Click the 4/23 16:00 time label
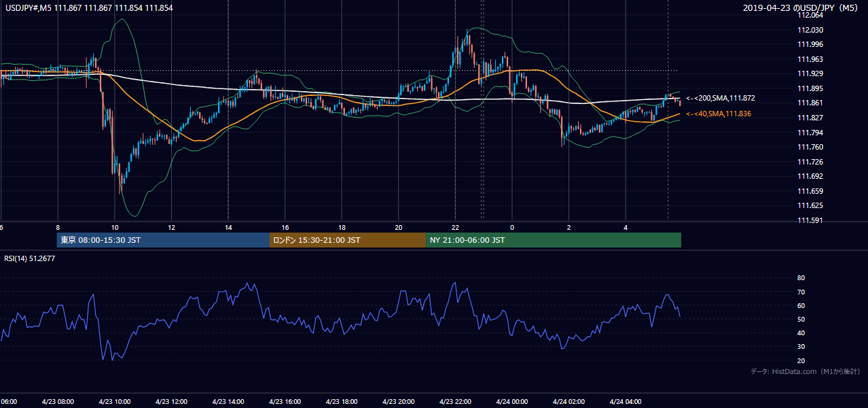Image resolution: width=868 pixels, height=408 pixels. (285, 401)
